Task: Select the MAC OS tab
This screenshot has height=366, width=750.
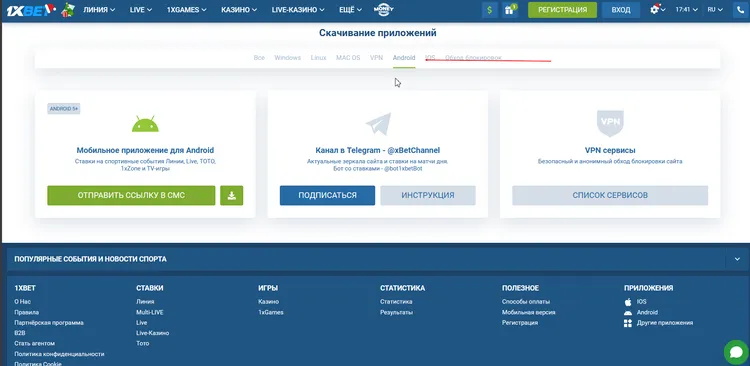Action: pos(348,58)
